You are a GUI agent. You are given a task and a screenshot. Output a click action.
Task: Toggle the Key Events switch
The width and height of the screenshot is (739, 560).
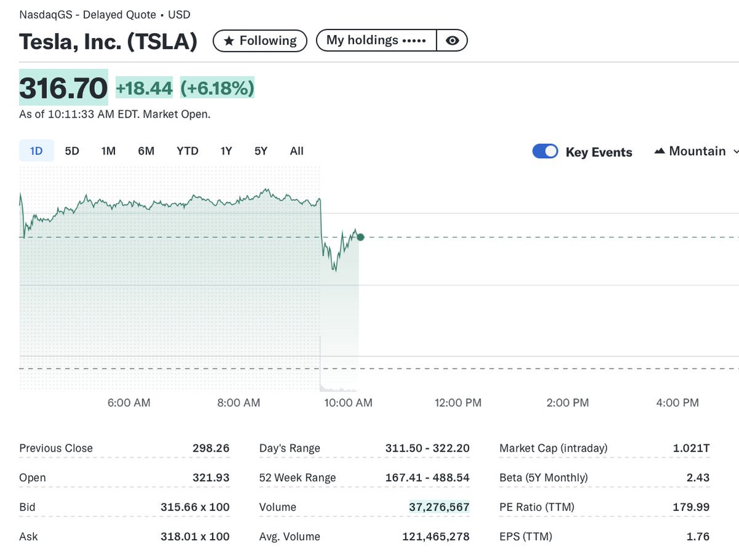tap(545, 151)
